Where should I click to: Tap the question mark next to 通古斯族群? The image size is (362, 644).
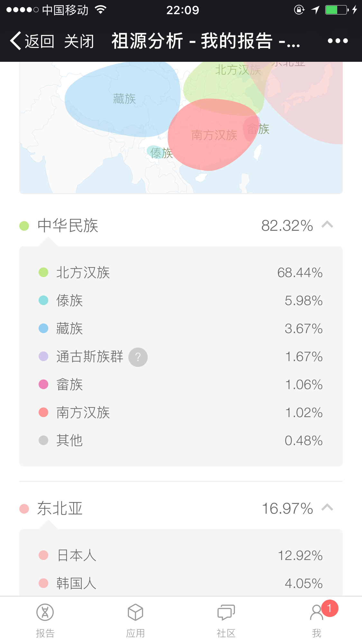(138, 357)
